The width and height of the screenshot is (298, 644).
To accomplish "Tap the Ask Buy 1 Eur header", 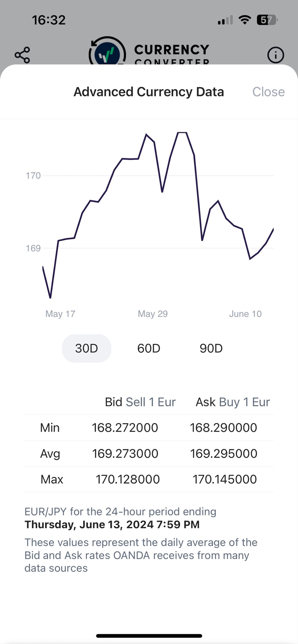I will [x=233, y=402].
